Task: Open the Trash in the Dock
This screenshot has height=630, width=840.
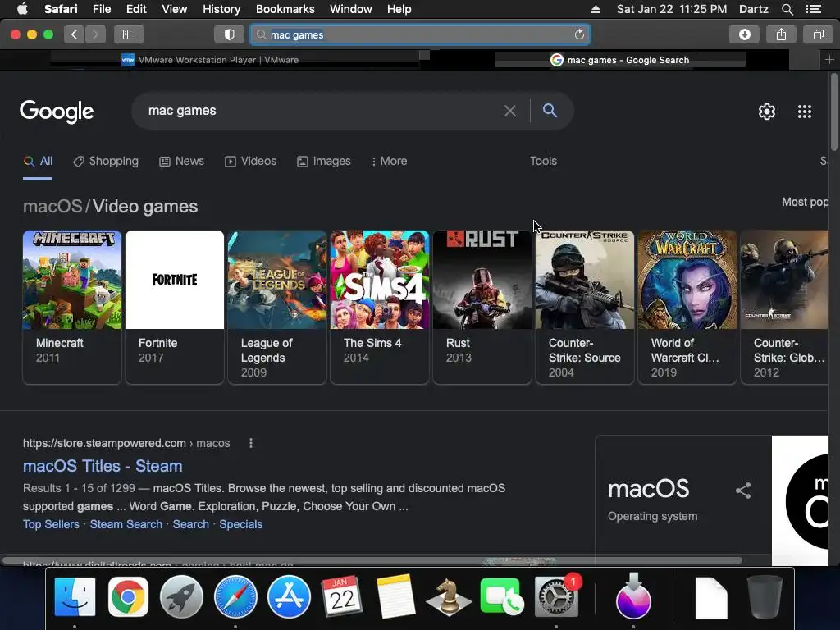Action: pos(765,597)
